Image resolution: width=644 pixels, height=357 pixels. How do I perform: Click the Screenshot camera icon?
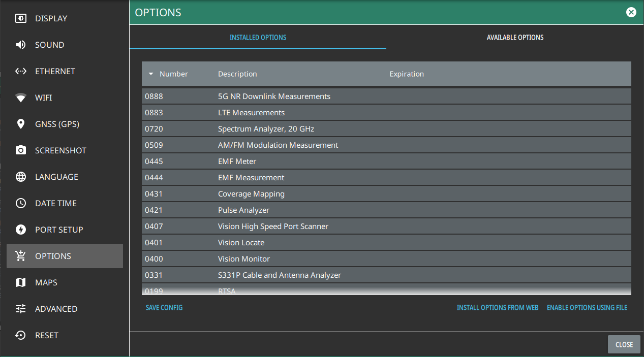click(21, 150)
